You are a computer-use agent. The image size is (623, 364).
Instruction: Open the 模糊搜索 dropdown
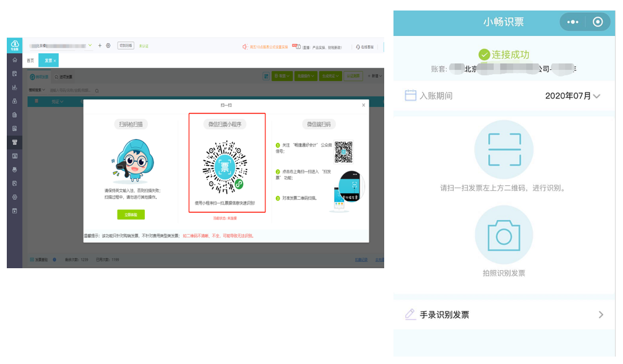(37, 90)
